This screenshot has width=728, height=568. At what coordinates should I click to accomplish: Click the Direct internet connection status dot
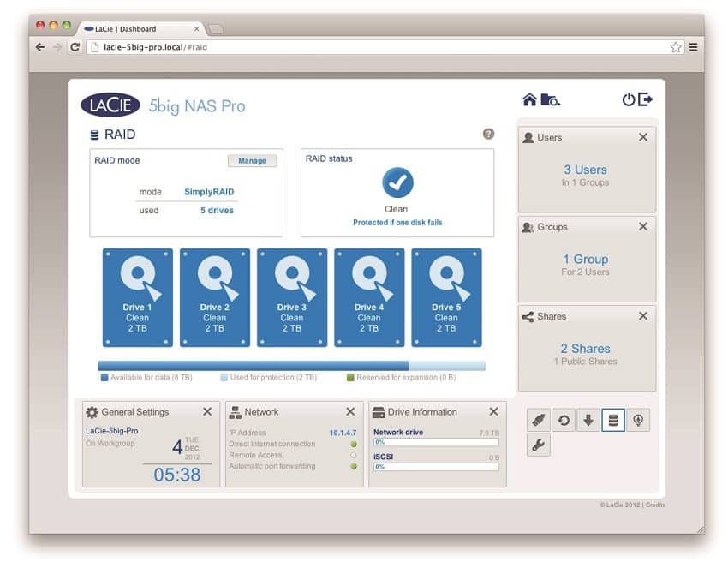click(354, 445)
